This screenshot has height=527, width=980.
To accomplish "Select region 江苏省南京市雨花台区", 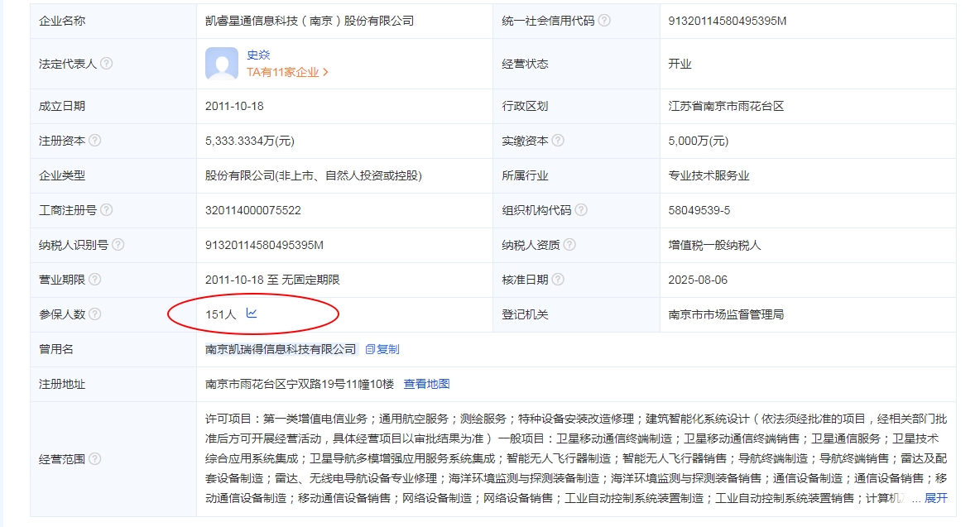I will pyautogui.click(x=726, y=106).
